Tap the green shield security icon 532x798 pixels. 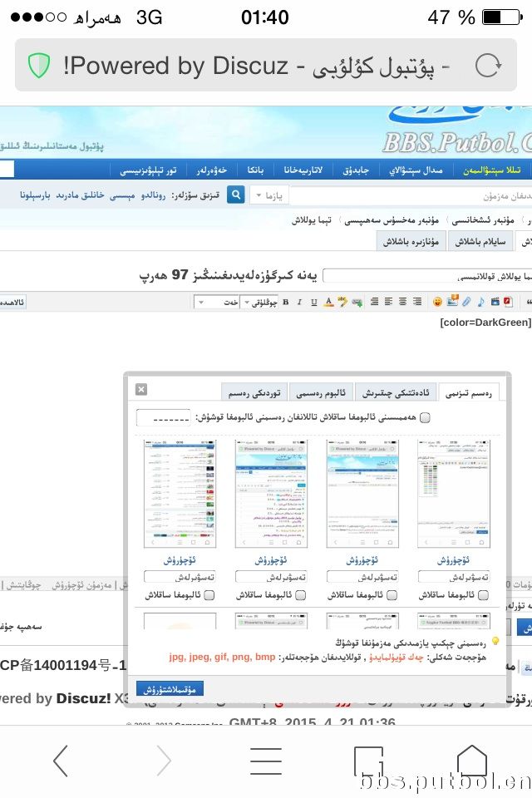tap(39, 66)
